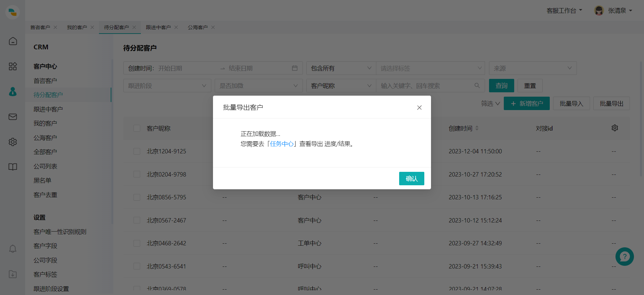Close the 跟进中客户 tab
The width and height of the screenshot is (644, 295).
[176, 27]
